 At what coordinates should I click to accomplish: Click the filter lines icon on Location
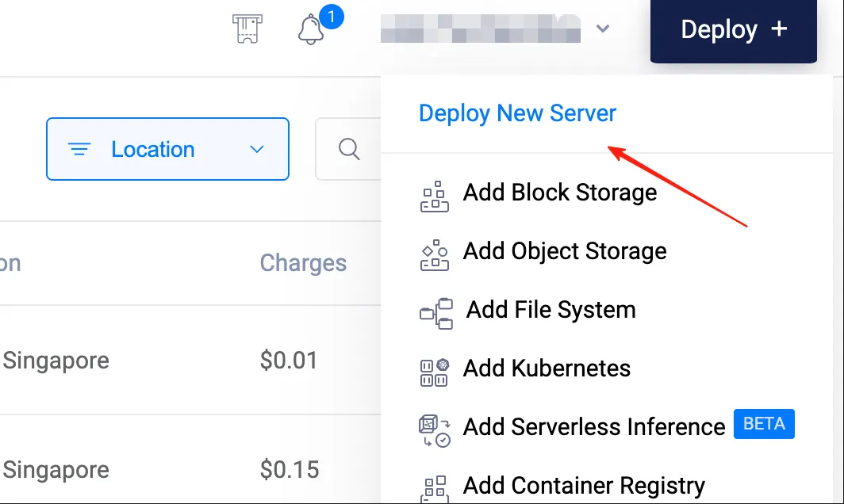[79, 149]
